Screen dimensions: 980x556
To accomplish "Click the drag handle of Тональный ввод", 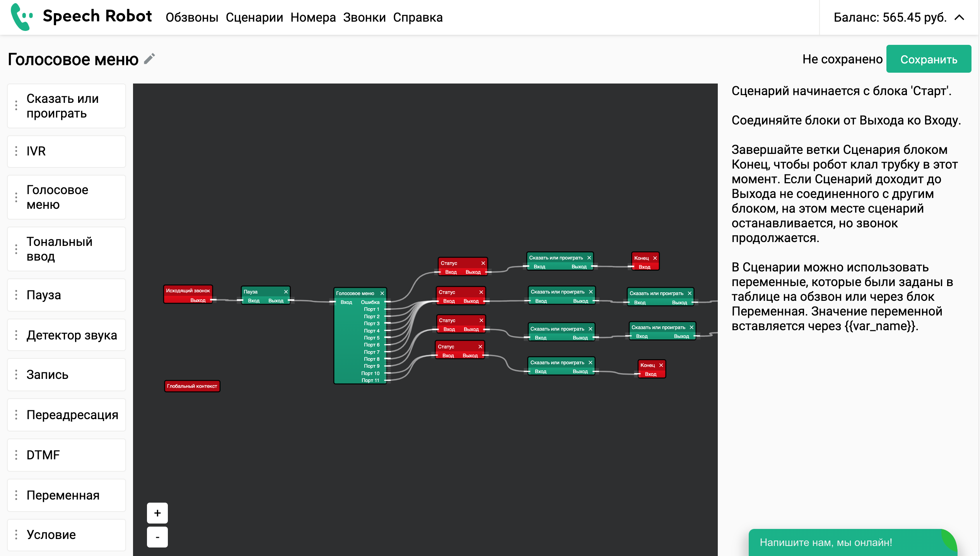I will (16, 249).
